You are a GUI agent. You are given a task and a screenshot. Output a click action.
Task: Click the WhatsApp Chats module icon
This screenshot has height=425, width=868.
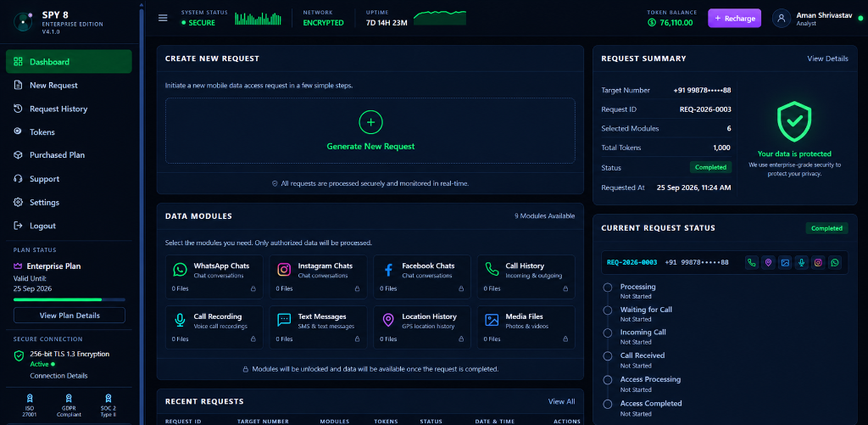pos(180,269)
